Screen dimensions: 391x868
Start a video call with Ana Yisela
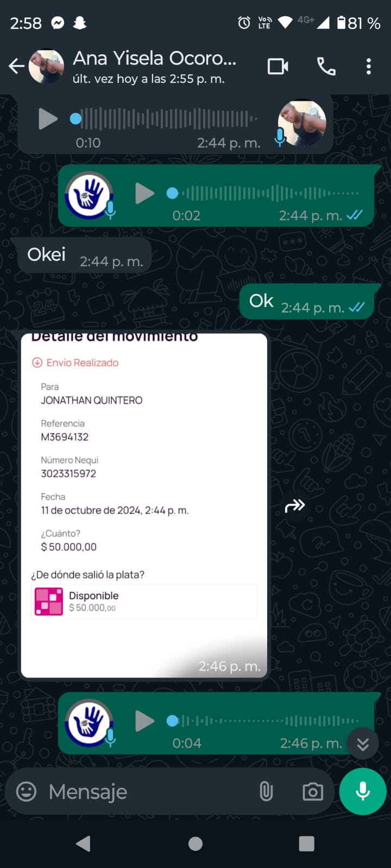click(x=278, y=66)
